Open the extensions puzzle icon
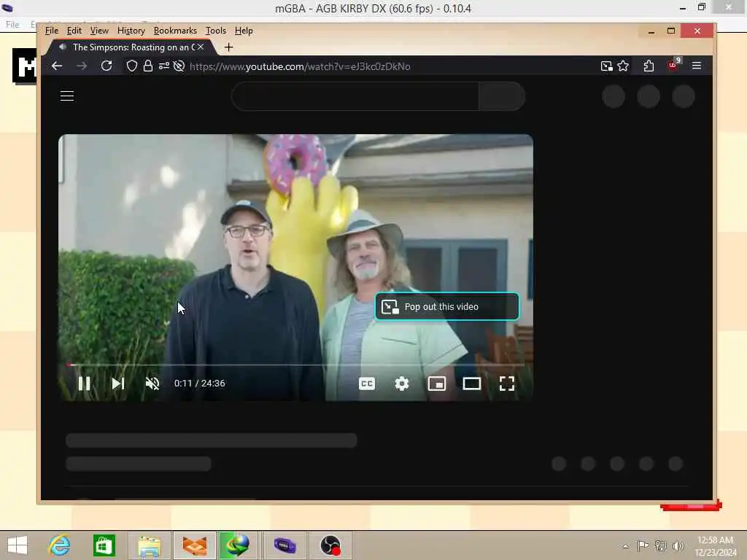747x560 pixels. (x=649, y=66)
